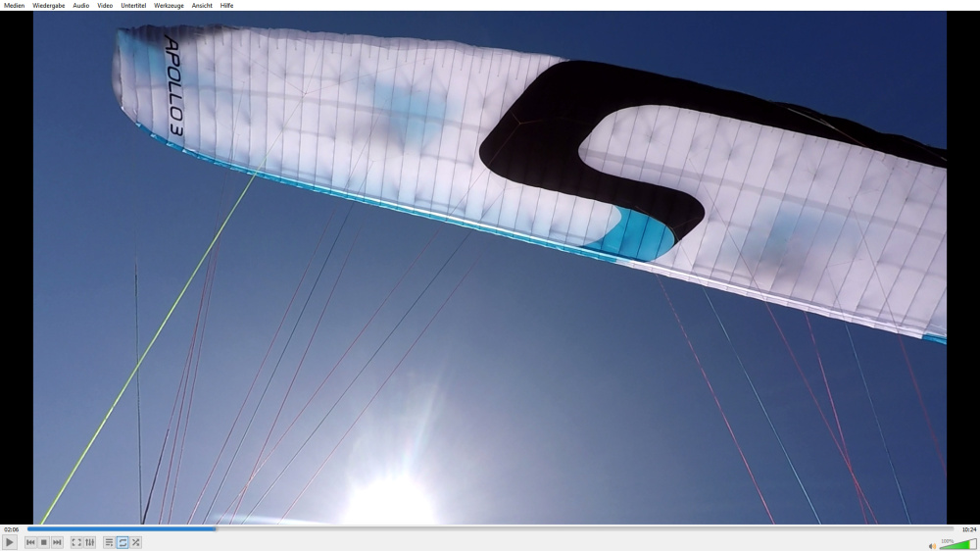The height and width of the screenshot is (551, 980).
Task: Open the Video menu
Action: [105, 5]
